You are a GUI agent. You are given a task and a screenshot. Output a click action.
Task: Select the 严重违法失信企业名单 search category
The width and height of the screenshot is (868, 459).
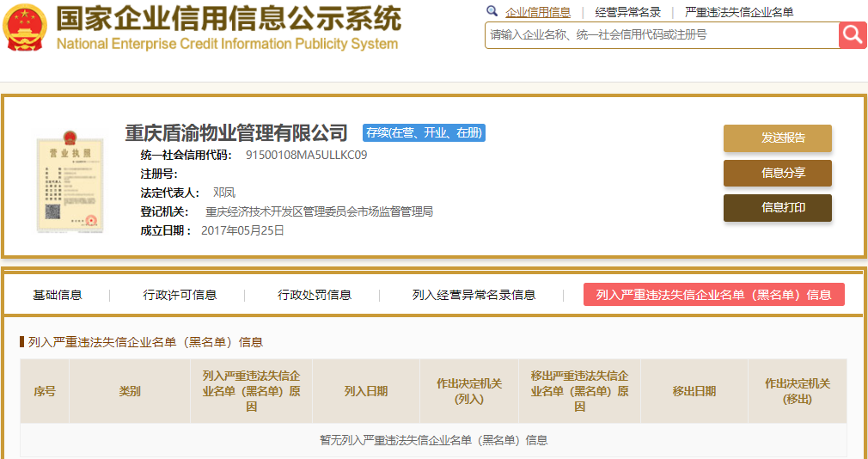click(739, 12)
